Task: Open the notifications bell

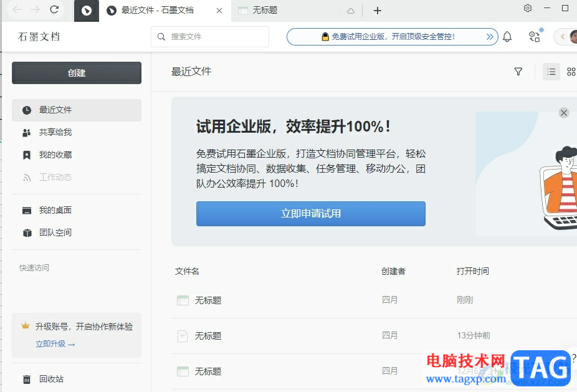Action: click(507, 36)
